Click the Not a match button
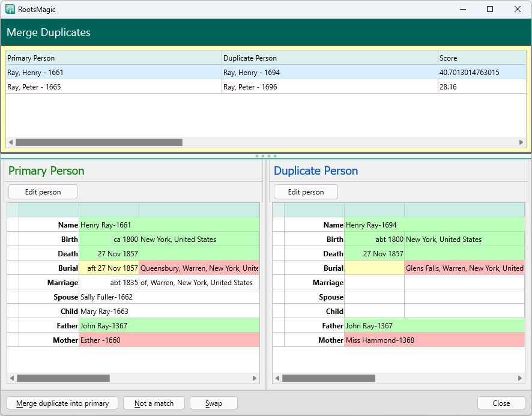532x416 pixels. (x=154, y=403)
